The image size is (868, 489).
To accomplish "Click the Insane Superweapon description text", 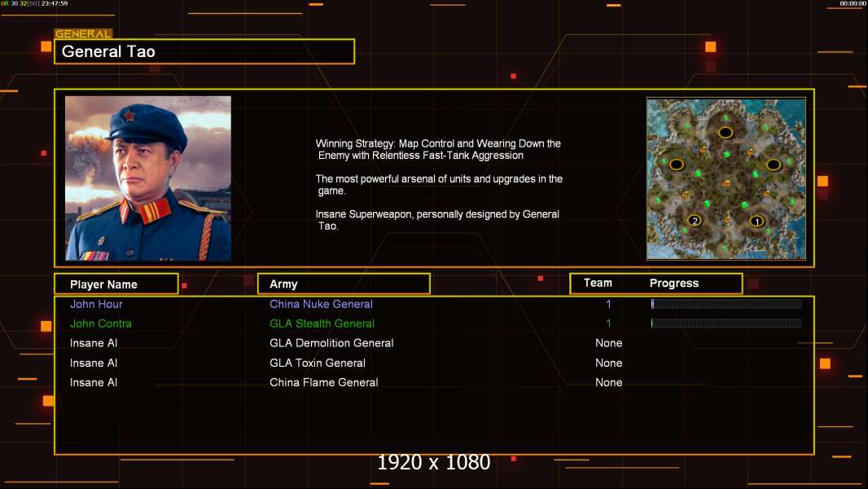I will coord(437,220).
